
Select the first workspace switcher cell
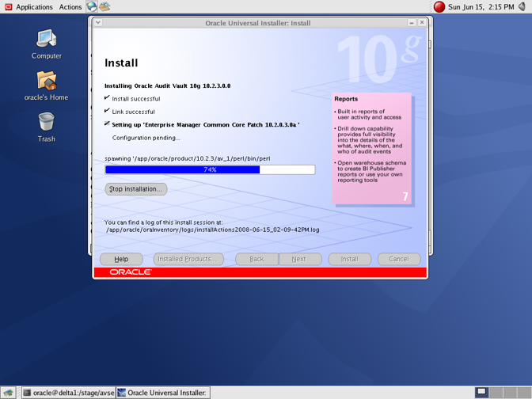coord(481,393)
